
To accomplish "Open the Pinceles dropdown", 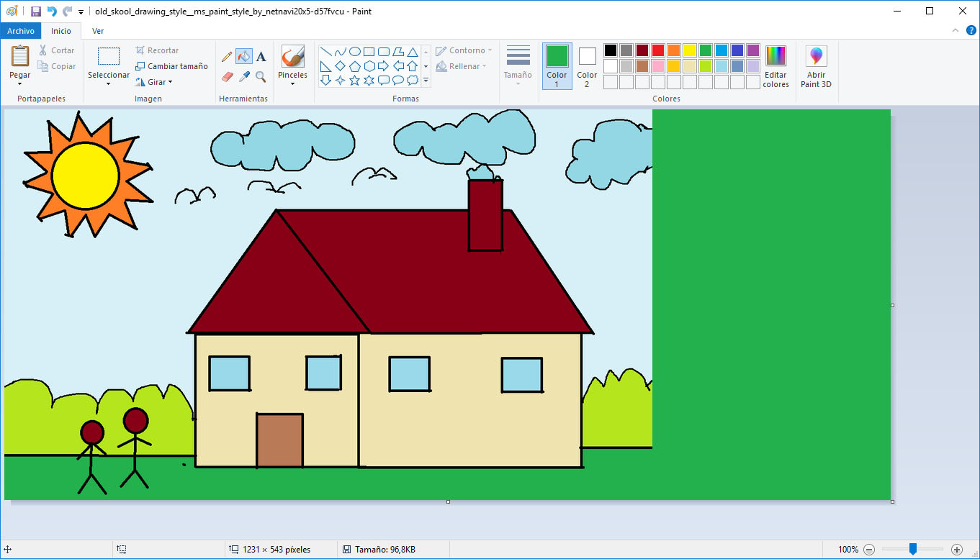I will pos(292,83).
